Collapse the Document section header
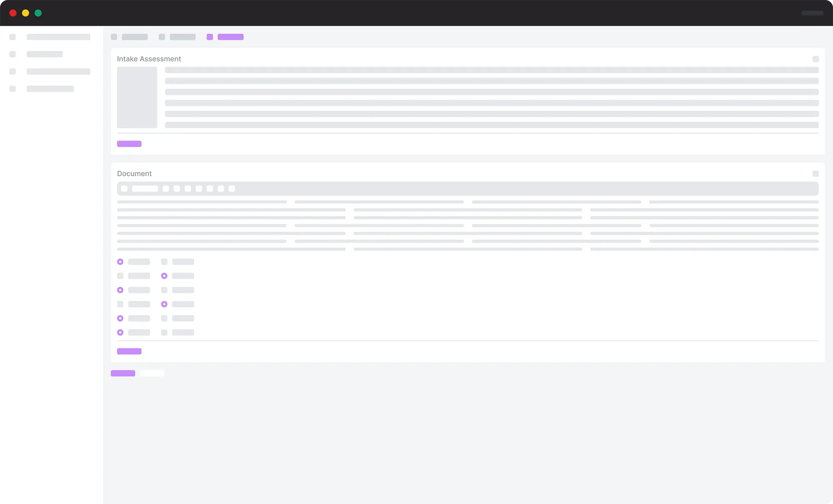This screenshot has width=833, height=504. point(134,174)
